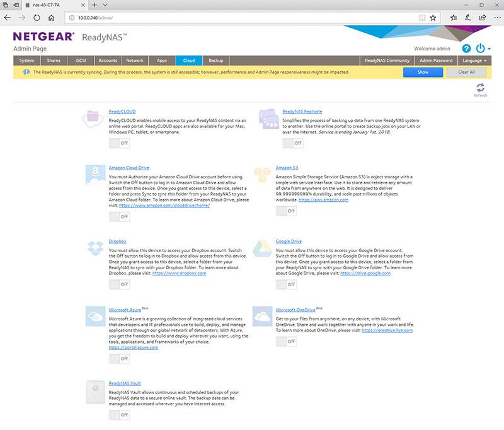The image size is (504, 430).
Task: Click the set tabs aside icon
Action: 16,5
